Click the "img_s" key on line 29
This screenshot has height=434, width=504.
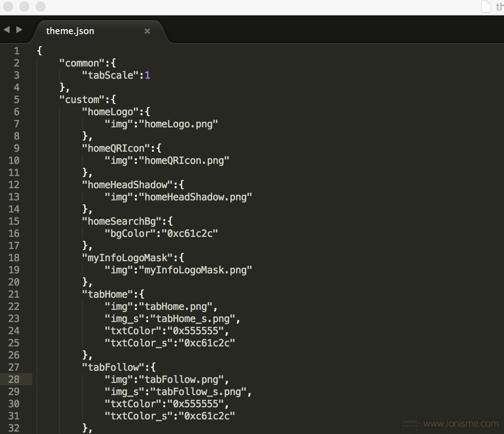(125, 391)
